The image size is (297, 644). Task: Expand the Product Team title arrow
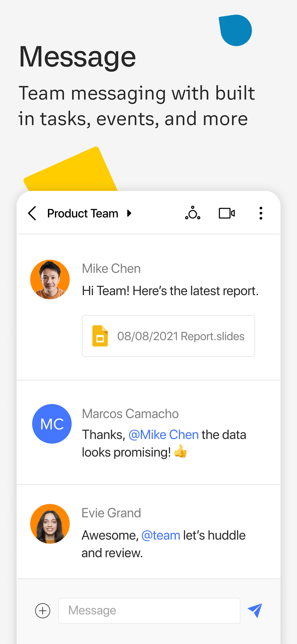pos(129,213)
